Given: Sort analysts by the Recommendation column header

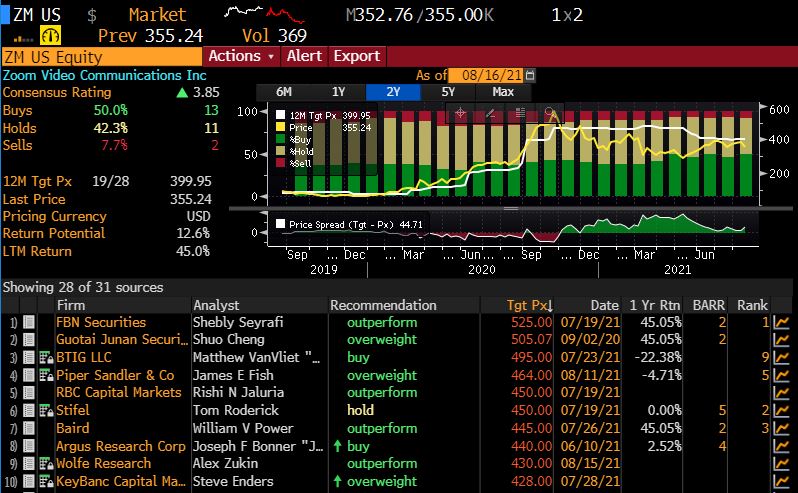Looking at the screenshot, I should coord(383,305).
